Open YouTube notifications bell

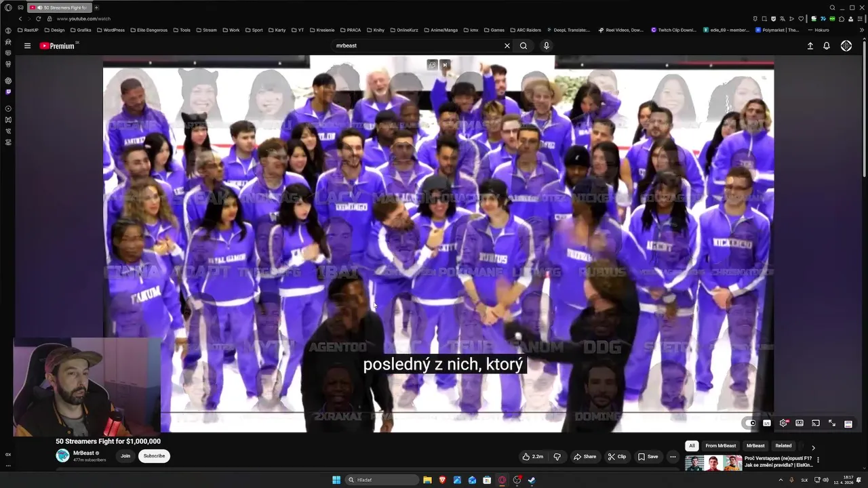pyautogui.click(x=827, y=46)
